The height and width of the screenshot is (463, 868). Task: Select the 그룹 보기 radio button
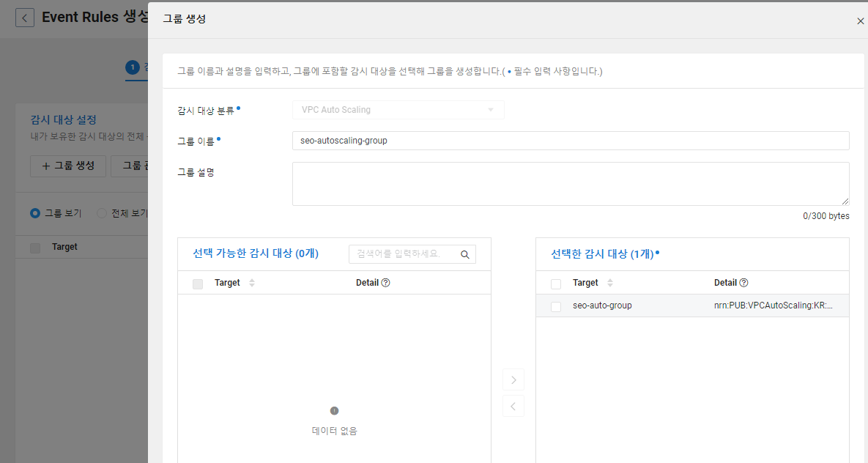click(x=35, y=213)
